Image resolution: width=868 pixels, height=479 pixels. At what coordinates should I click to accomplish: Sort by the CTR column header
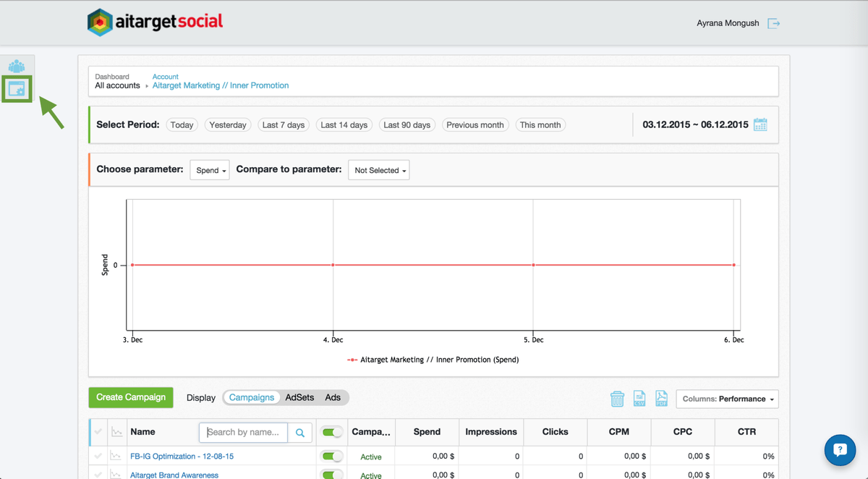(746, 432)
